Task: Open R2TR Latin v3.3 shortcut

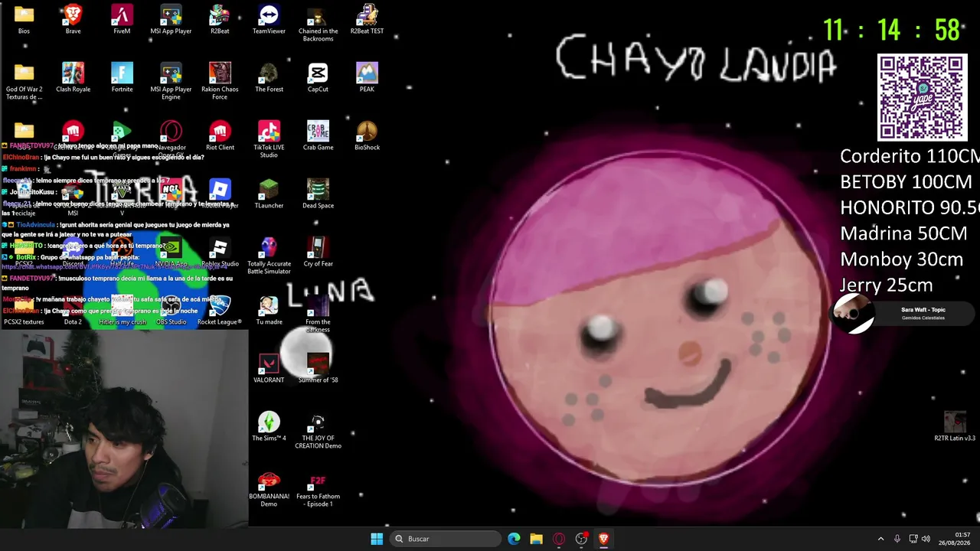Action: click(955, 426)
